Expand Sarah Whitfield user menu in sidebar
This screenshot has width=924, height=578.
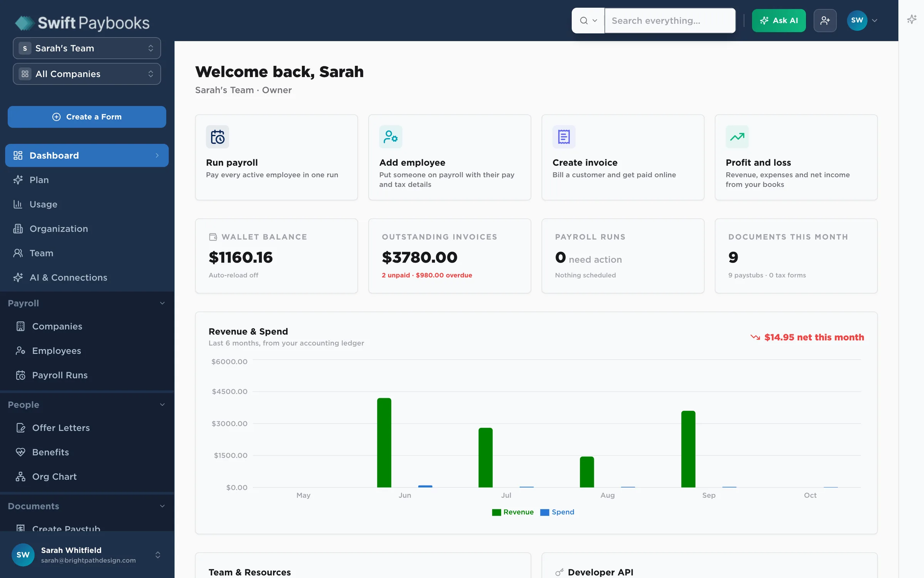tap(87, 555)
